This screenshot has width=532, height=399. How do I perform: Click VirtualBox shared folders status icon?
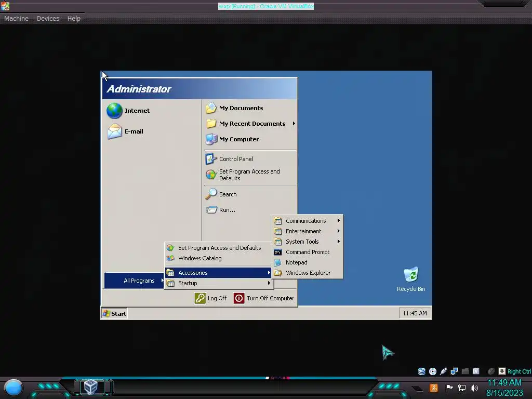(x=465, y=371)
